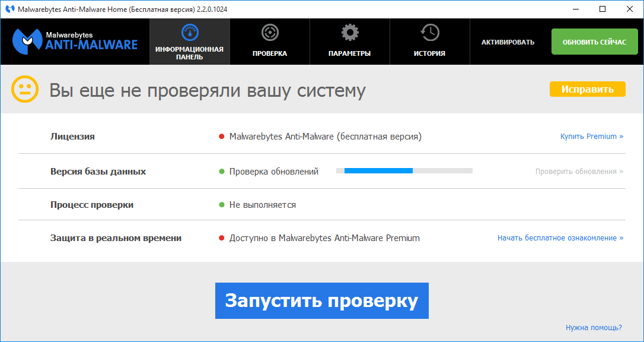
Task: Click the Проверка обновлений status text
Action: click(x=274, y=172)
